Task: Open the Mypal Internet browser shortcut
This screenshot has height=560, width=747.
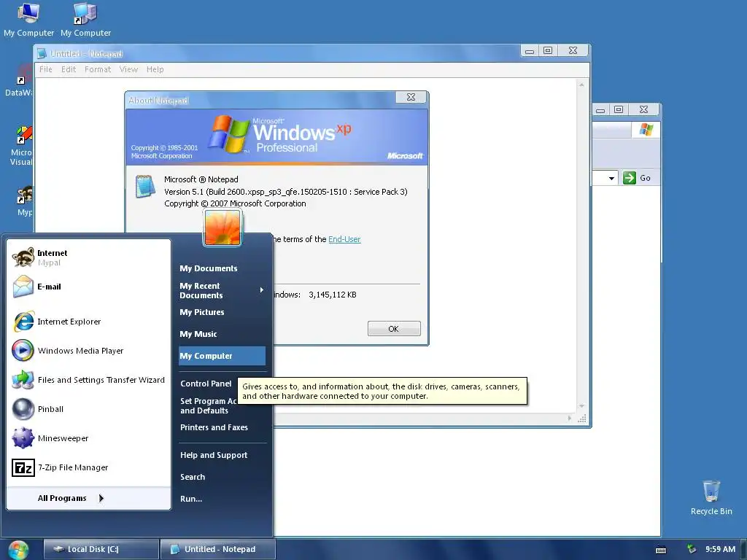Action: (x=88, y=257)
